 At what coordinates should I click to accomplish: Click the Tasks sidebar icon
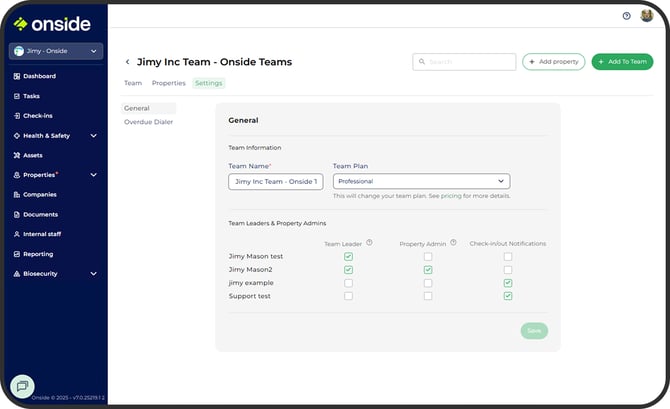tap(17, 96)
